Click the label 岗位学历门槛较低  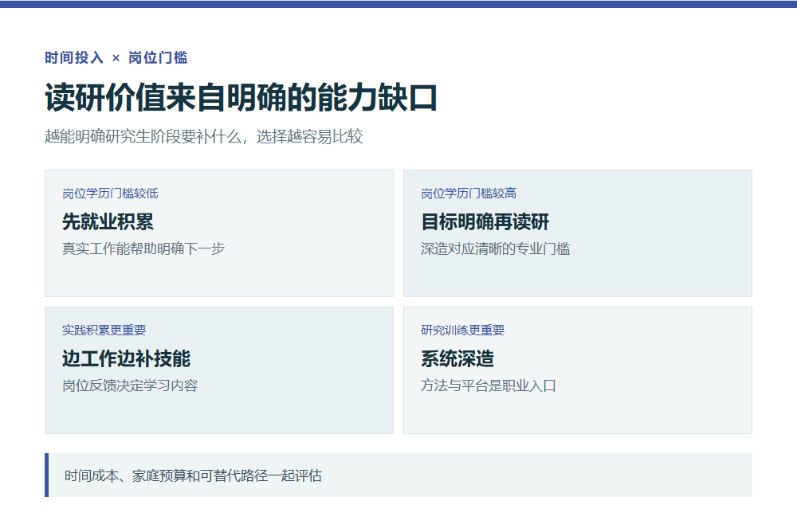click(110, 194)
